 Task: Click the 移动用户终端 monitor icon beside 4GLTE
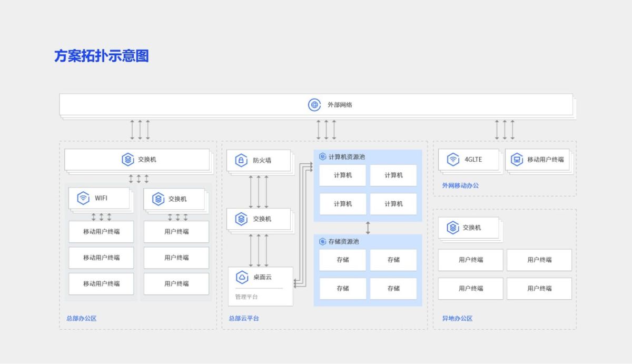point(517,159)
